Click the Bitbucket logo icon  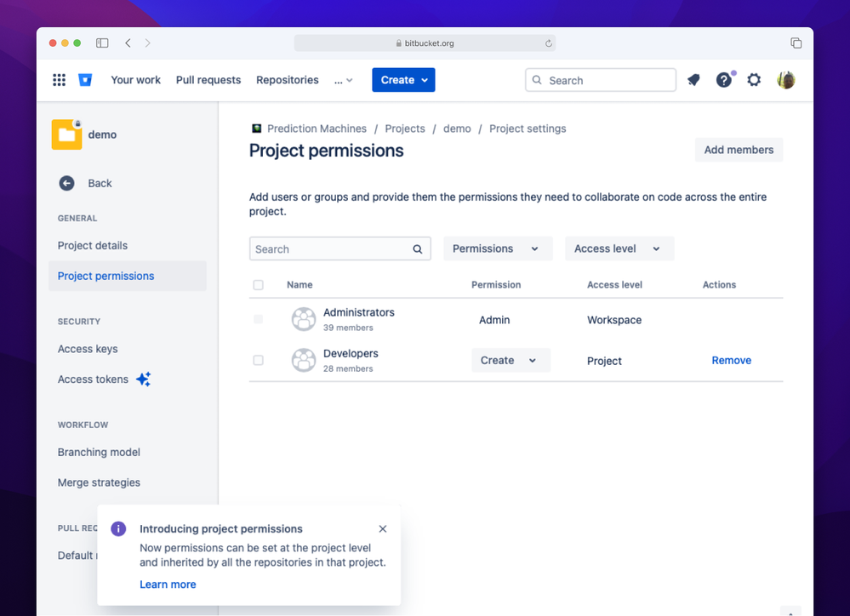tap(85, 79)
